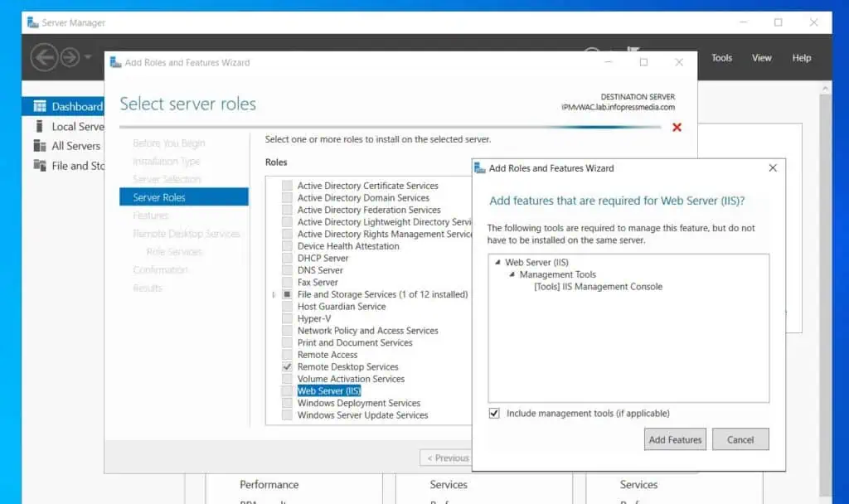Select Remote Access role text
Screen dimensions: 849x504
click(327, 355)
